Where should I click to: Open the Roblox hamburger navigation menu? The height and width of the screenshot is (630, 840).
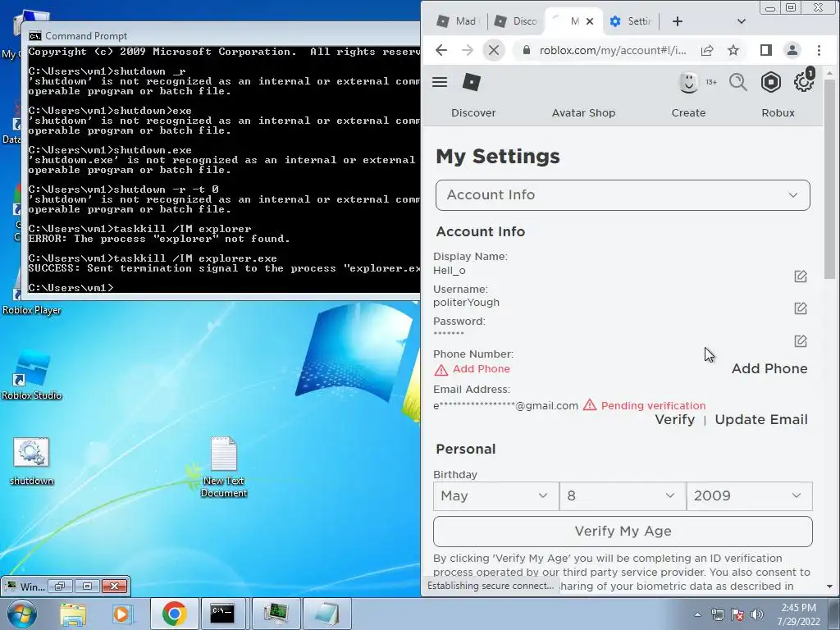click(x=440, y=82)
